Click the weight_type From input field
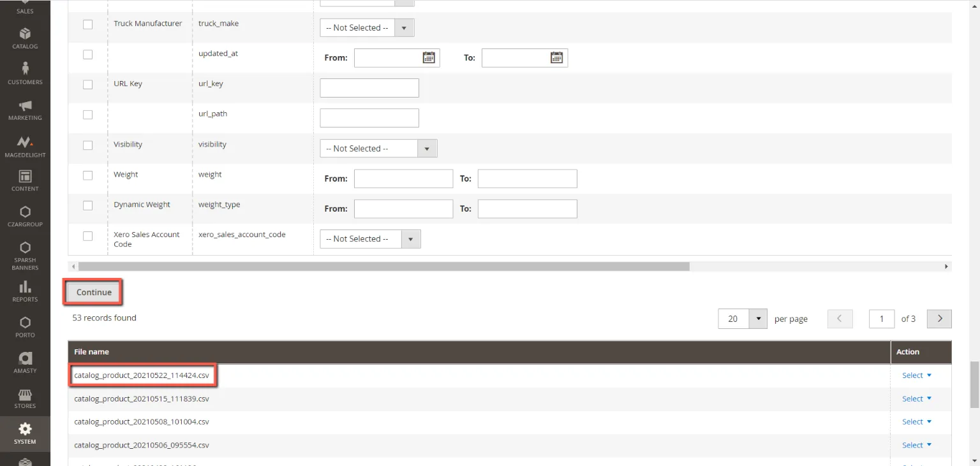This screenshot has height=466, width=980. (x=403, y=208)
